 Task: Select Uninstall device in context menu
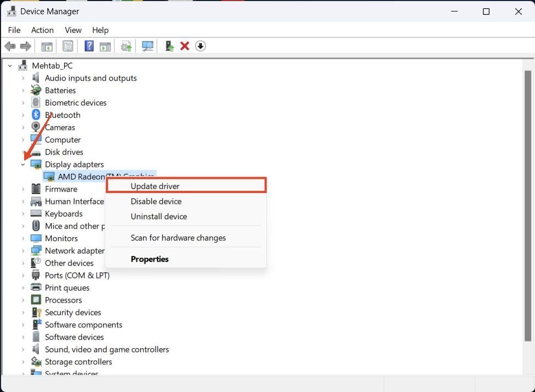[x=159, y=217]
